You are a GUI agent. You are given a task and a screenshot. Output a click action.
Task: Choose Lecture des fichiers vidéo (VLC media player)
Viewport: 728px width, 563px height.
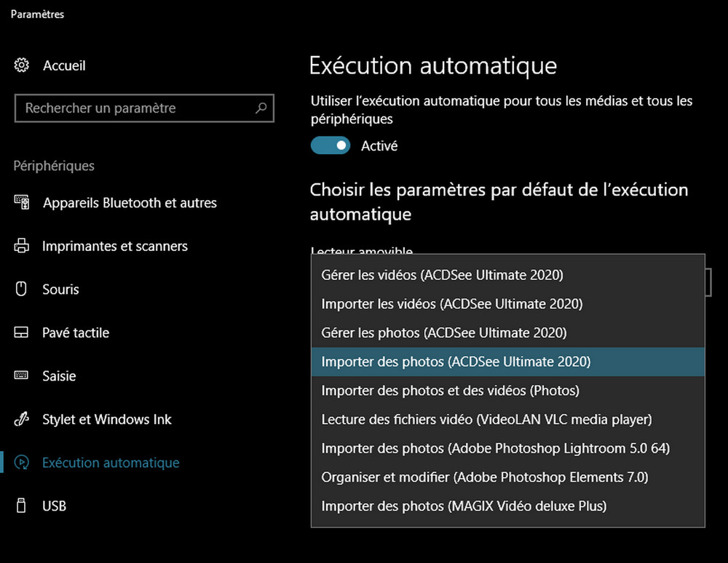click(486, 419)
